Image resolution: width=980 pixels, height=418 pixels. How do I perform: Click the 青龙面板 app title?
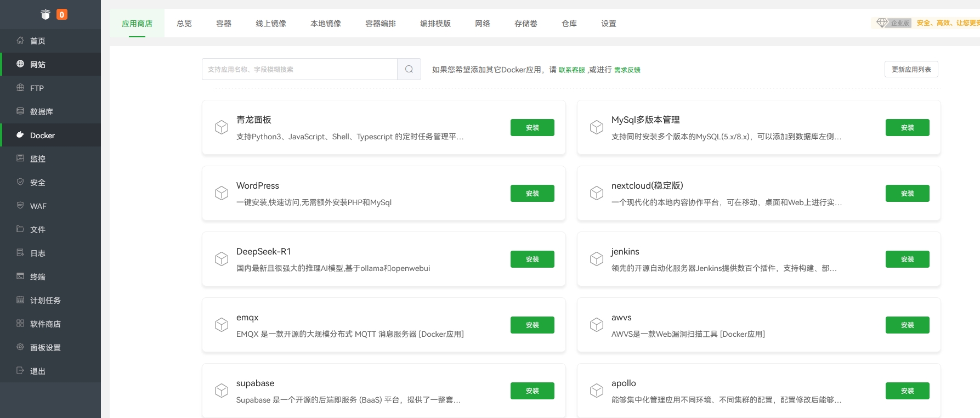pos(254,120)
